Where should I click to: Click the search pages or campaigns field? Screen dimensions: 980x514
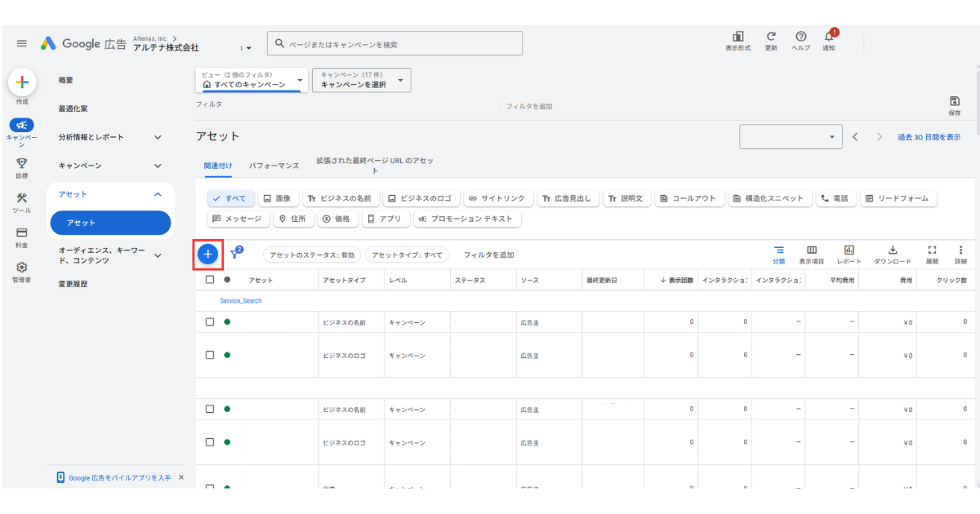tap(394, 43)
